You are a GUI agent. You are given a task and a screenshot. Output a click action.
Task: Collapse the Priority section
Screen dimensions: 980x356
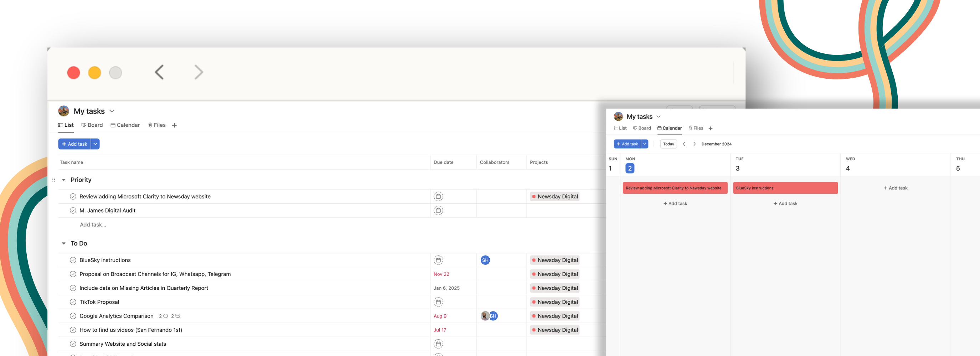(x=63, y=180)
